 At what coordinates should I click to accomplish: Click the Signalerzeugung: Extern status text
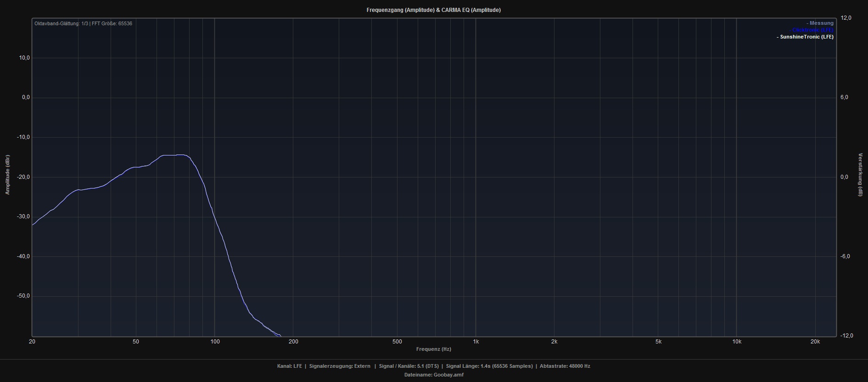340,366
